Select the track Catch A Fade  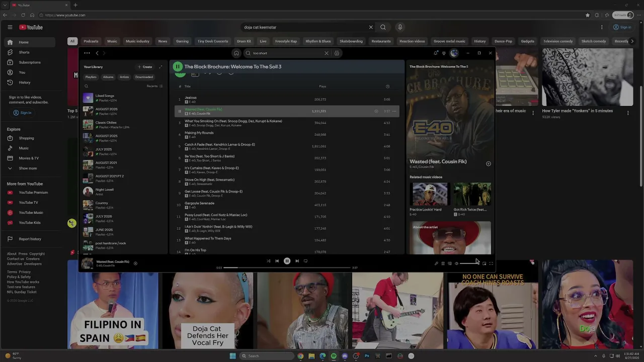(287, 146)
